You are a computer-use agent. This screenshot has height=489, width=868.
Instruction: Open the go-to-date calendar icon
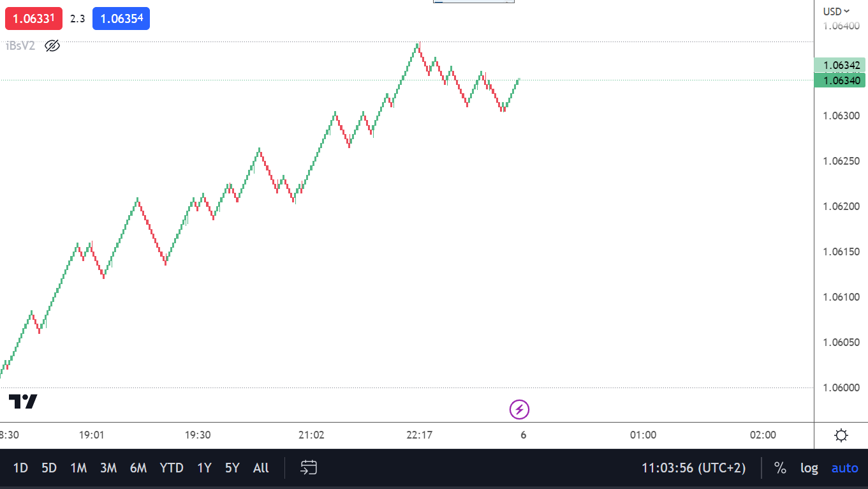pos(309,468)
